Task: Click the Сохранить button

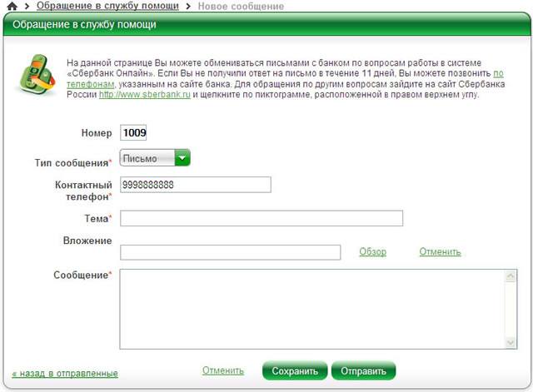Action: pos(295,371)
